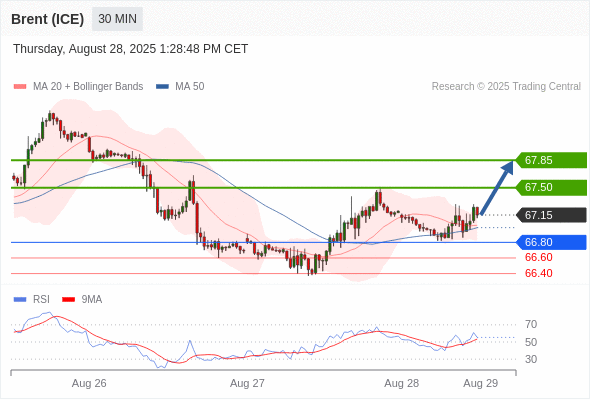This screenshot has width=590, height=400.
Task: Toggle the RSI legend label
Action: pos(41,300)
